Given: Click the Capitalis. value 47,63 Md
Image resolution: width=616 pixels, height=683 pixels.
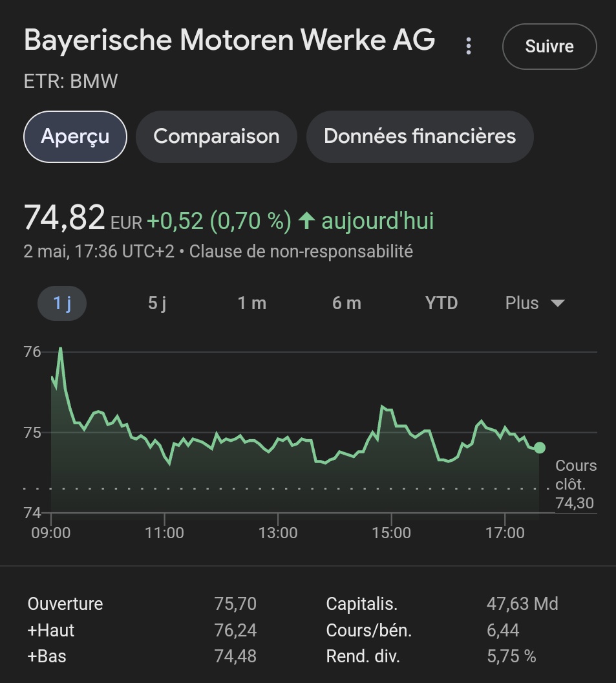Looking at the screenshot, I should click(522, 604).
